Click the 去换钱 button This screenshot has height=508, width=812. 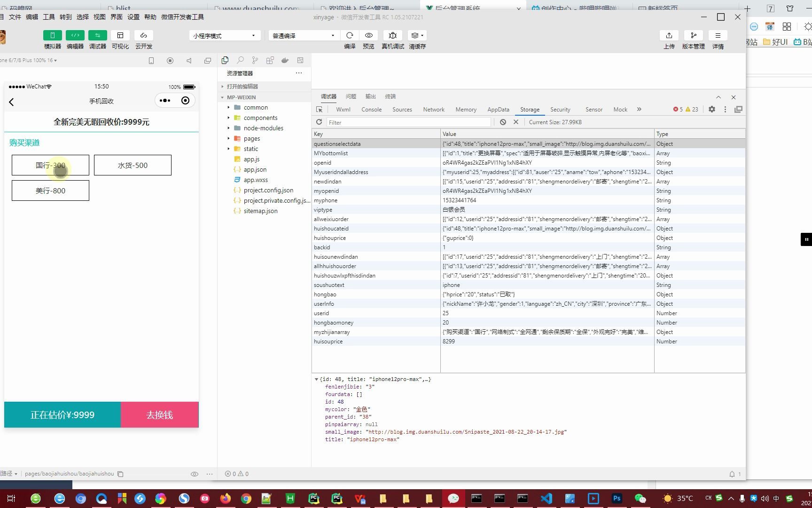pos(160,415)
